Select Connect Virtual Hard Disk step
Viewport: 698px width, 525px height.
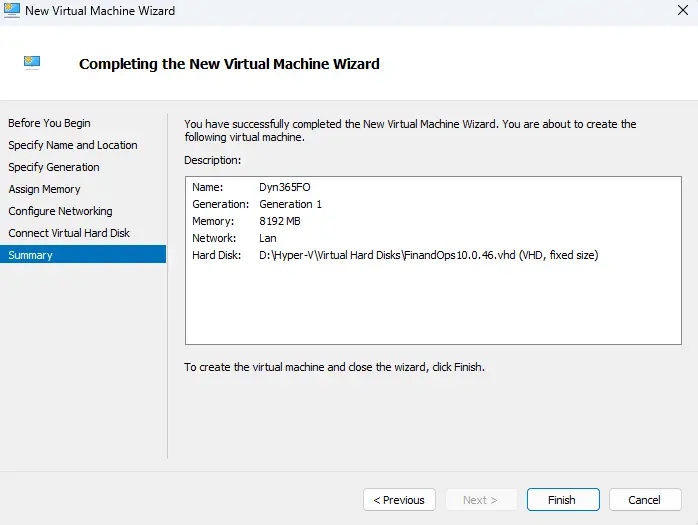pyautogui.click(x=69, y=233)
